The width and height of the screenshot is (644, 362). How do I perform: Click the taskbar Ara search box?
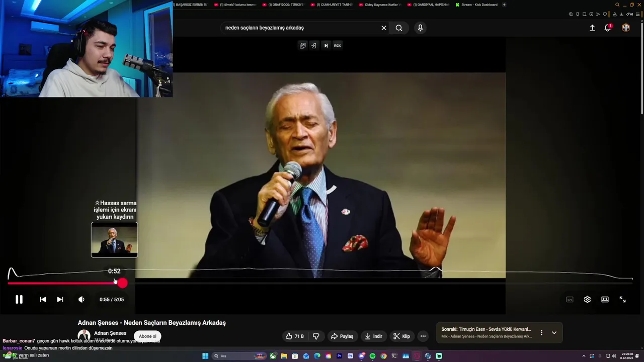pyautogui.click(x=239, y=356)
